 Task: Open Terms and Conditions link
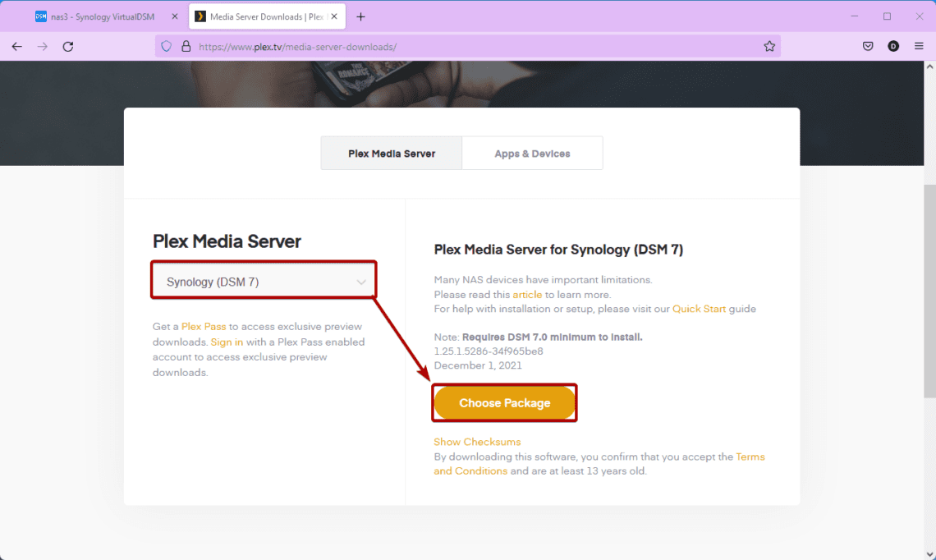pos(599,464)
